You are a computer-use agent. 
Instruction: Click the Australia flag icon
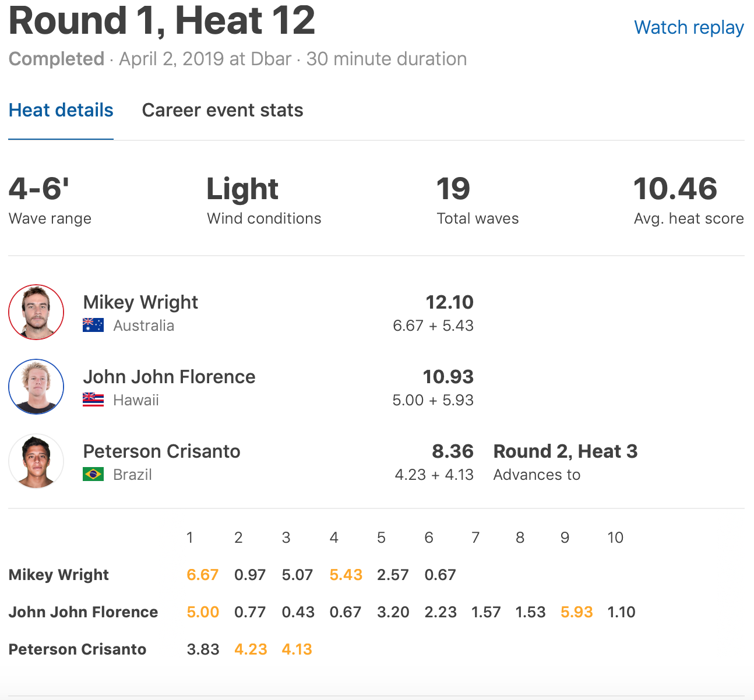tap(93, 325)
